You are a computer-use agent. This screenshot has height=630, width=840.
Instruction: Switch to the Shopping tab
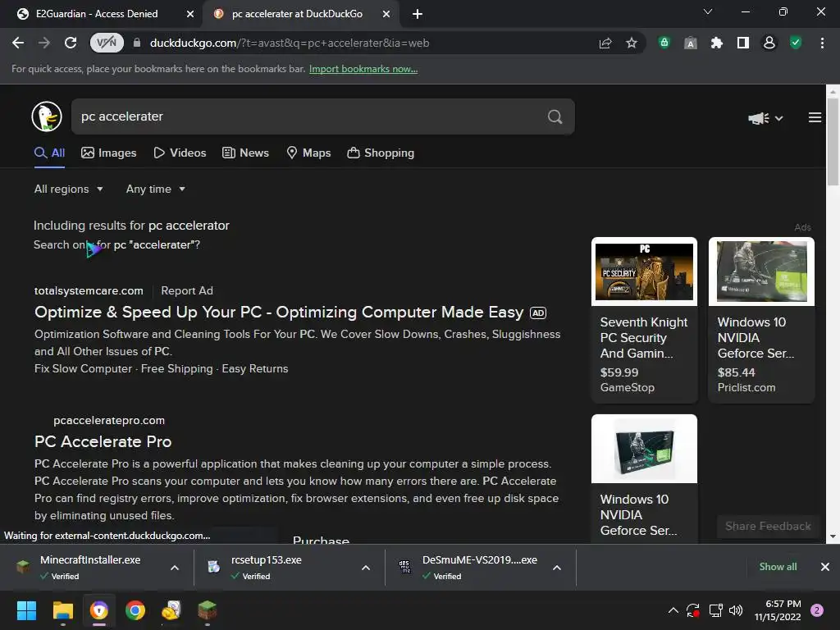[x=381, y=153]
